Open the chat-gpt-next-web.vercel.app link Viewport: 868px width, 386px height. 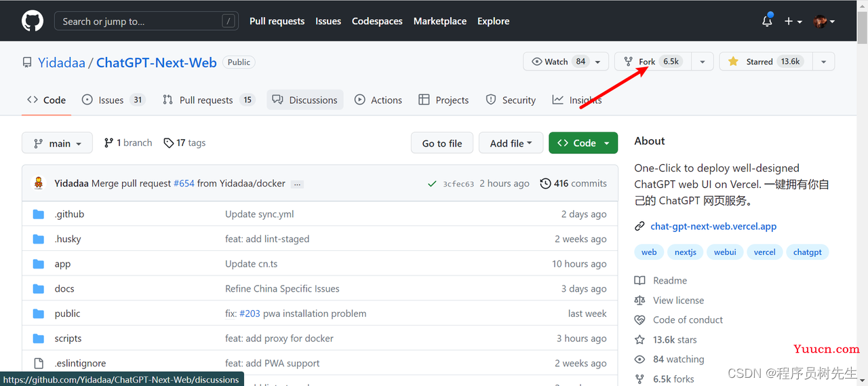pos(713,227)
